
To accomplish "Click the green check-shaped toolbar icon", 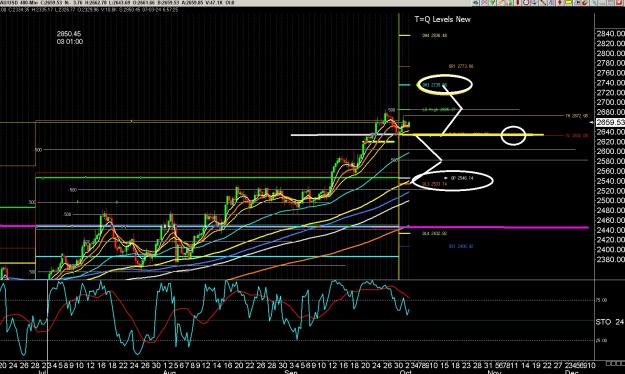I will pos(492,2).
